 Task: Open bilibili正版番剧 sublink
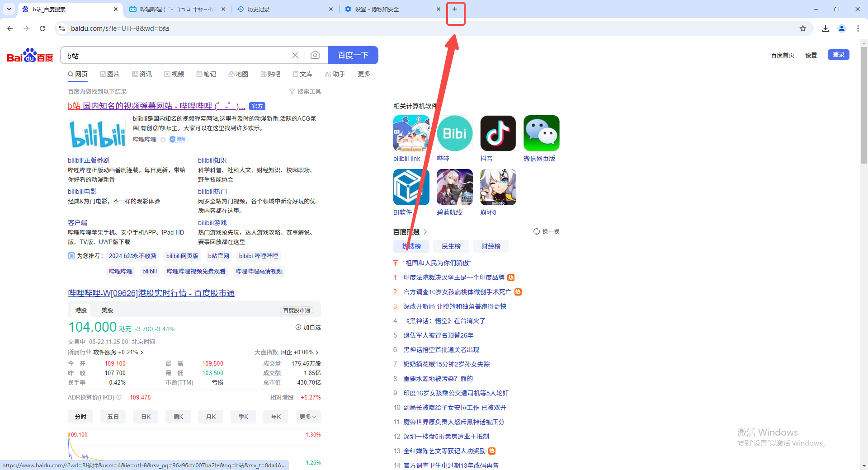tap(89, 160)
